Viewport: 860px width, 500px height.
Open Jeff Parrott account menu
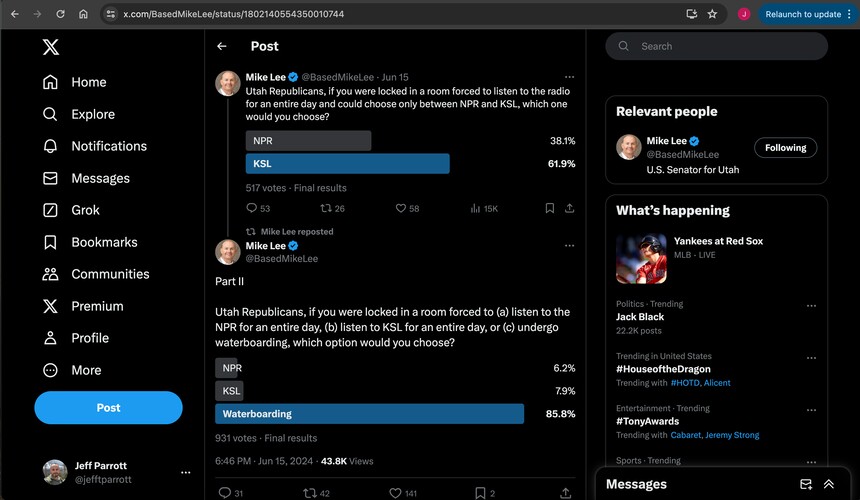[185, 472]
